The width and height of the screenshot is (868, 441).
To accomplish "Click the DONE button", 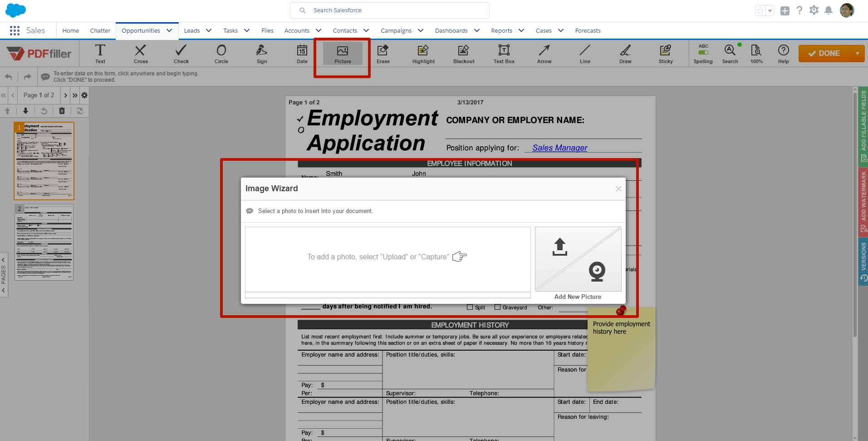I will coord(824,54).
